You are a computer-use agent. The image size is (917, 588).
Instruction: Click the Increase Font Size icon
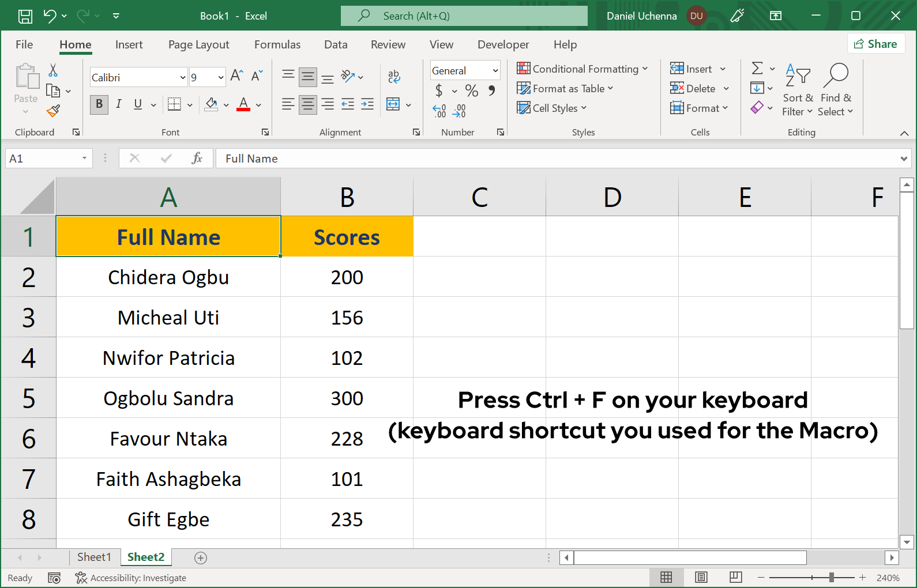[x=236, y=76]
